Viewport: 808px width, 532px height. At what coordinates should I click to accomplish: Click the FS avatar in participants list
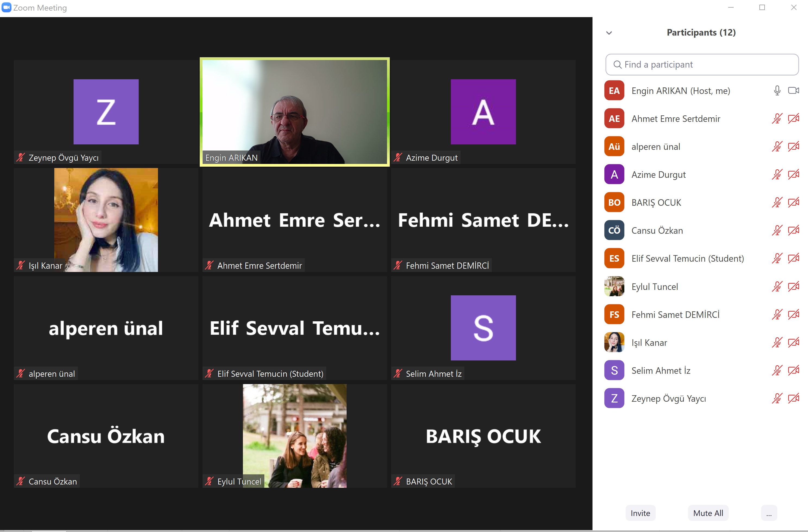[614, 314]
